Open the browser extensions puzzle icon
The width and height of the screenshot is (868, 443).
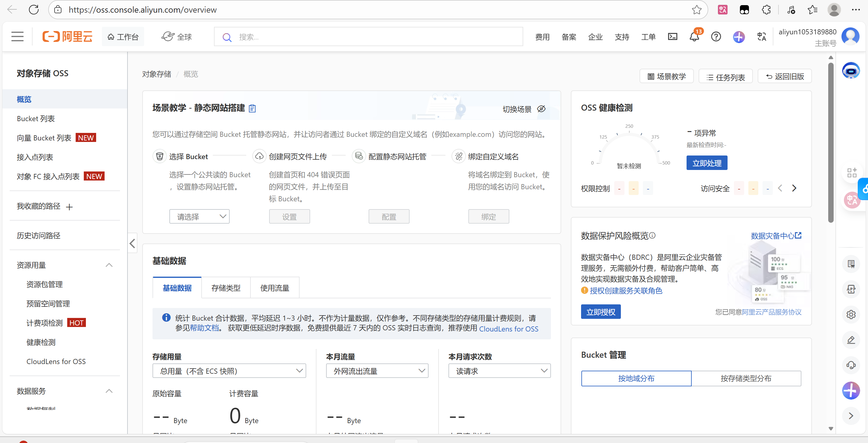coord(766,9)
